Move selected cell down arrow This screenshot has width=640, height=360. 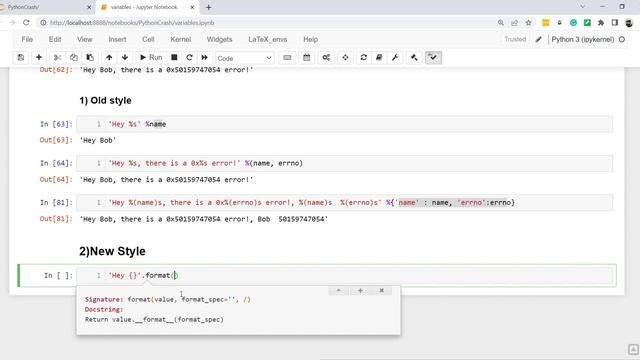125,58
